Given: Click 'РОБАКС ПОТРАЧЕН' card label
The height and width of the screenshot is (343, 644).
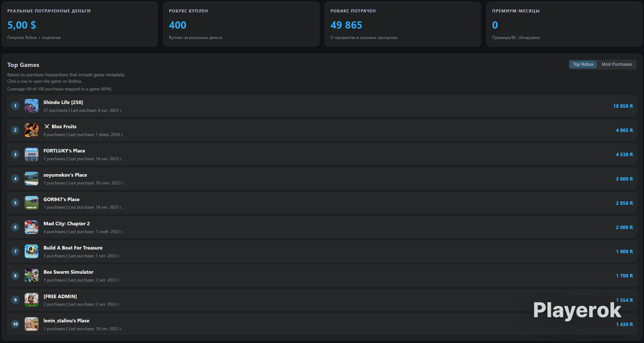Looking at the screenshot, I should [353, 11].
